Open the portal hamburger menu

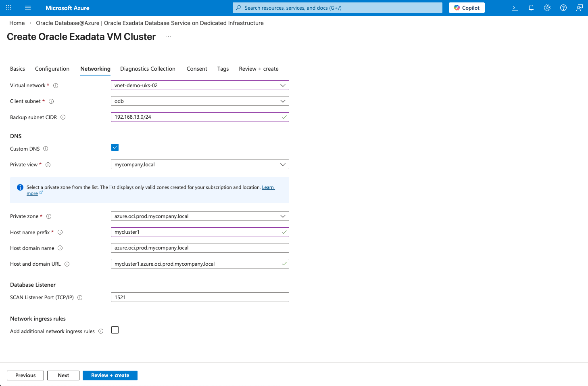coord(27,7)
